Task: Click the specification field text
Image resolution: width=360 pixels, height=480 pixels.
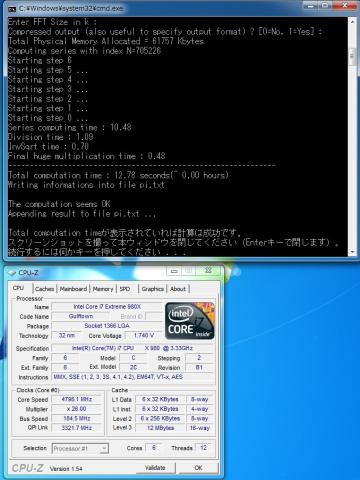Action: [x=133, y=348]
